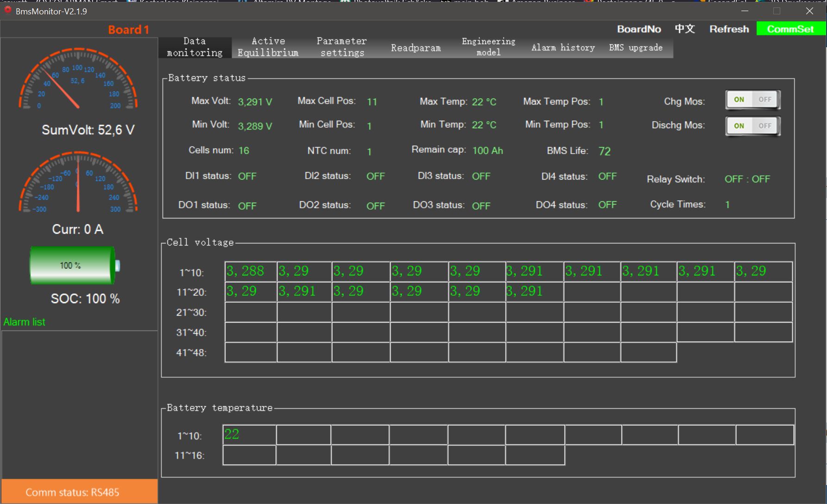This screenshot has height=504, width=827.
Task: Click the BmsMonitor app icon in title bar
Action: [8, 10]
